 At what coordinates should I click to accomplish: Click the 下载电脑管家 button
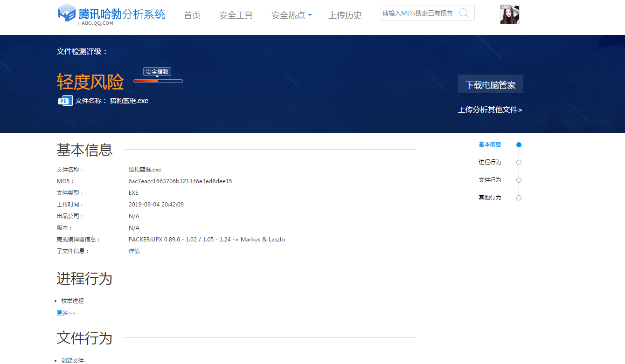(x=491, y=84)
